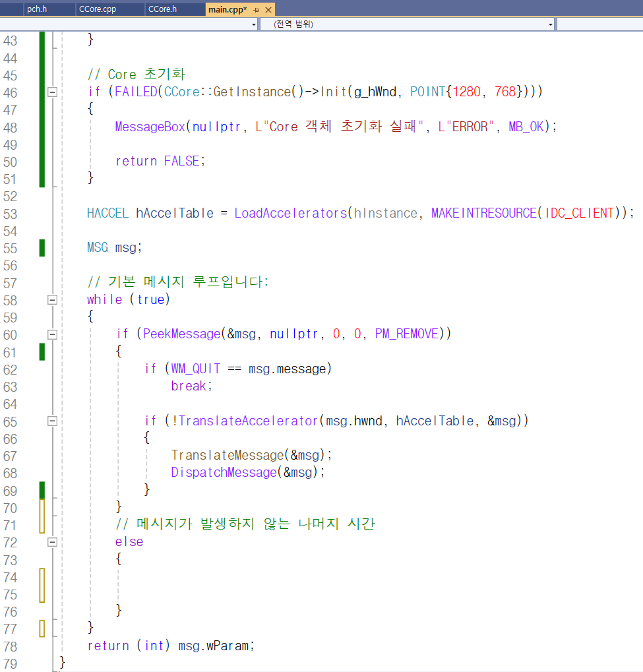The width and height of the screenshot is (643, 672).
Task: Click line number 53 in the gutter
Action: pyautogui.click(x=11, y=214)
